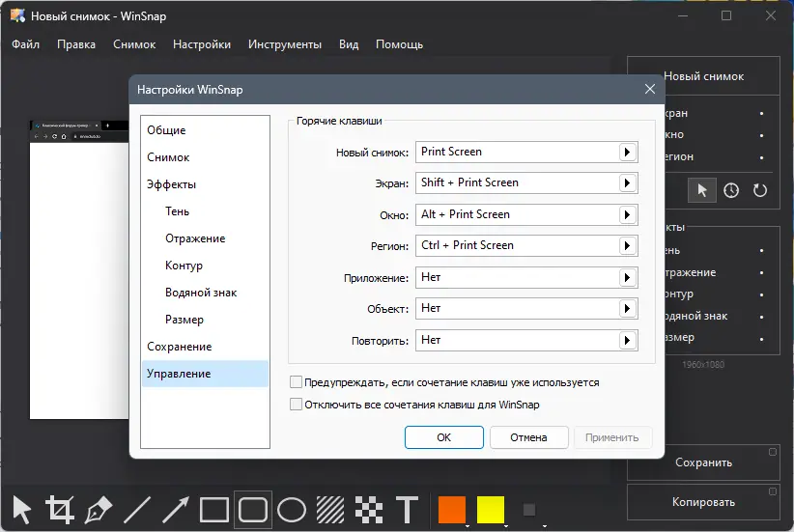794x532 pixels.
Task: Toggle the cursor capture button in side panel
Action: tap(702, 190)
